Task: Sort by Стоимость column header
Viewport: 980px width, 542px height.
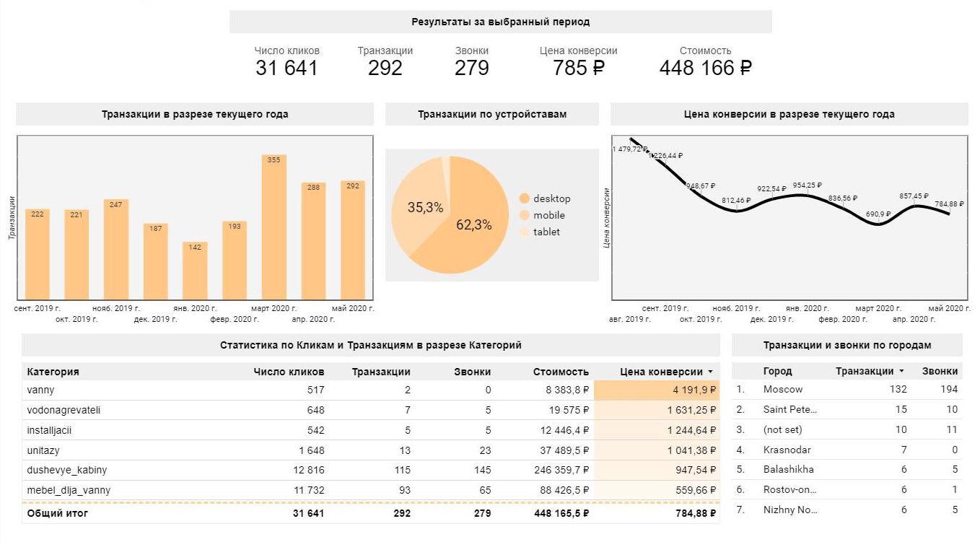Action: click(x=561, y=372)
